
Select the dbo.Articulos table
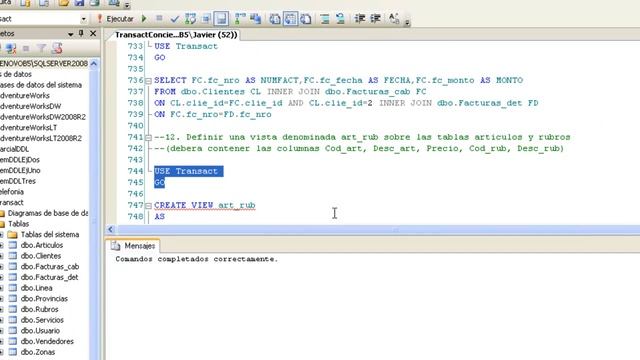[x=42, y=245]
